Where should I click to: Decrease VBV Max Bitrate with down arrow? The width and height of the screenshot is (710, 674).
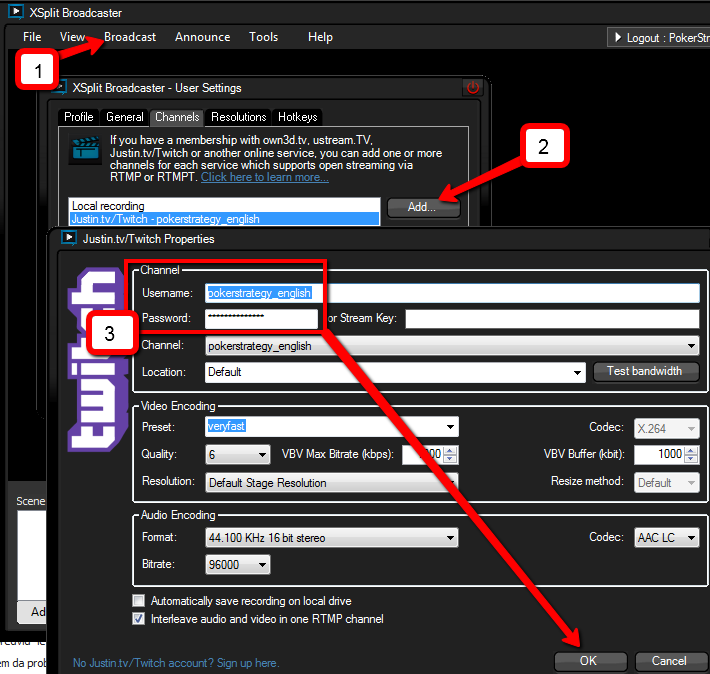click(x=450, y=459)
